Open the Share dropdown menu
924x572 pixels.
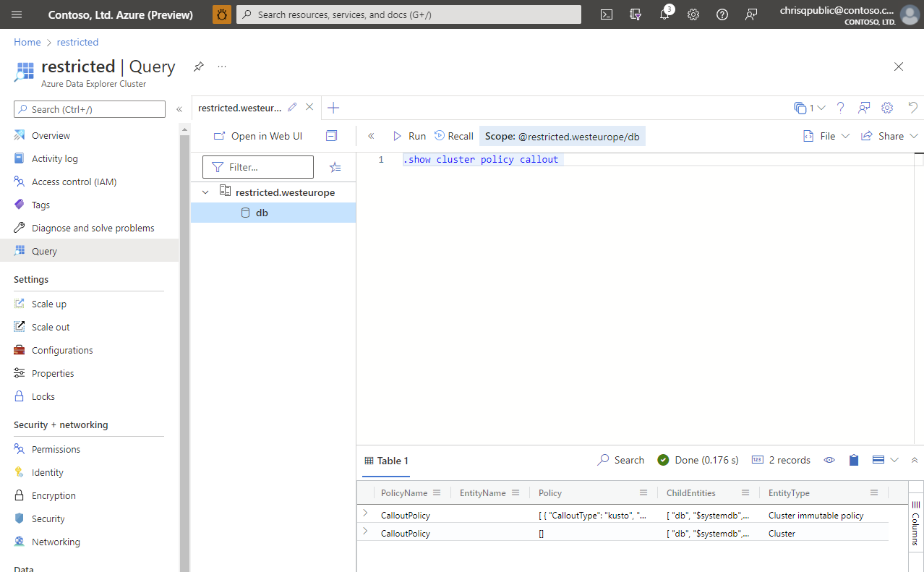click(889, 136)
